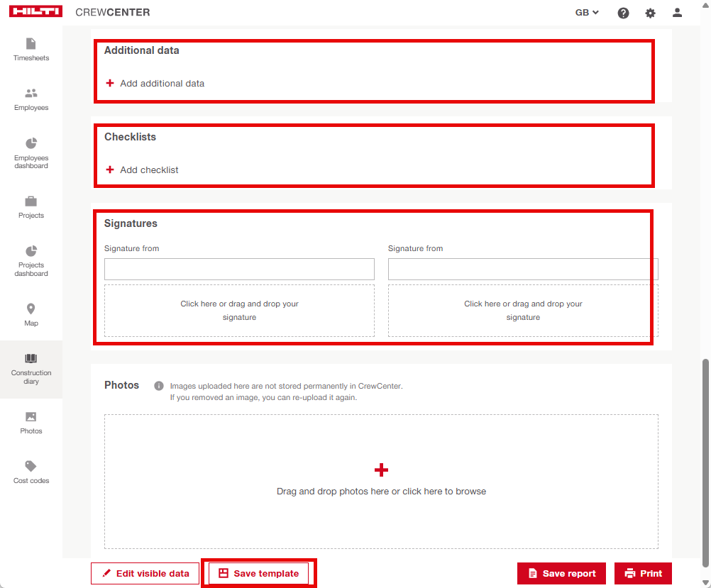
Task: Open the settings gear icon
Action: 650,13
